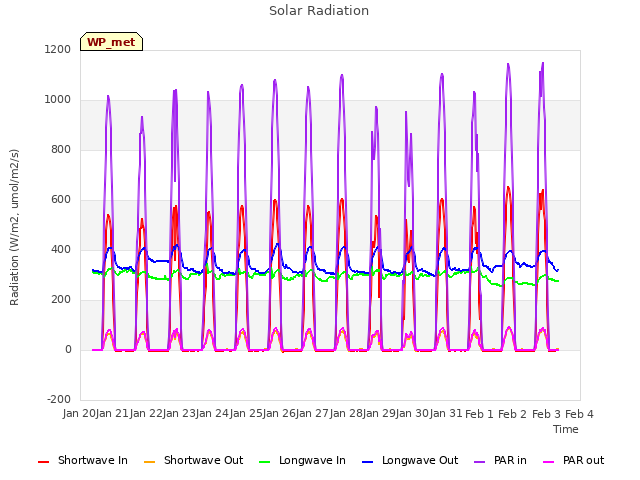Click the 400 y-axis tick label

pos(61,249)
